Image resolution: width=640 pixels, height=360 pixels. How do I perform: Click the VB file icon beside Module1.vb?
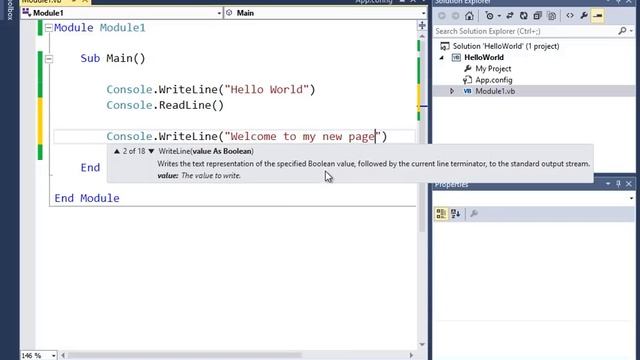point(467,91)
